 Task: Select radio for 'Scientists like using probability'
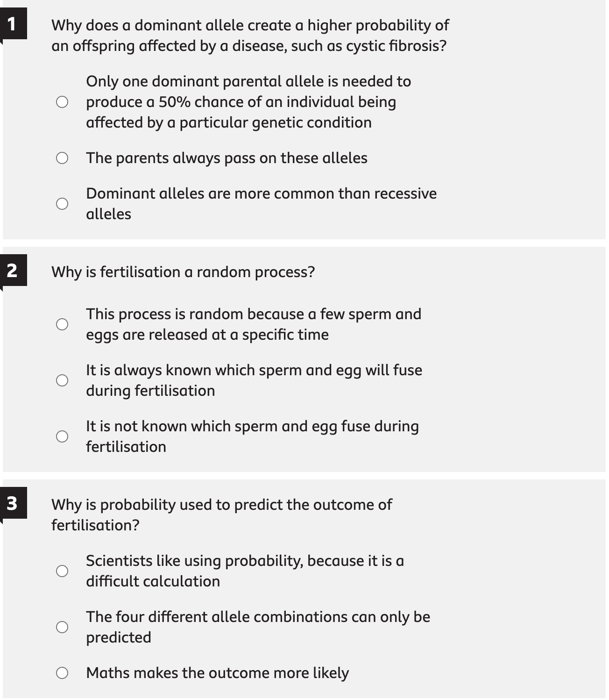(62, 571)
